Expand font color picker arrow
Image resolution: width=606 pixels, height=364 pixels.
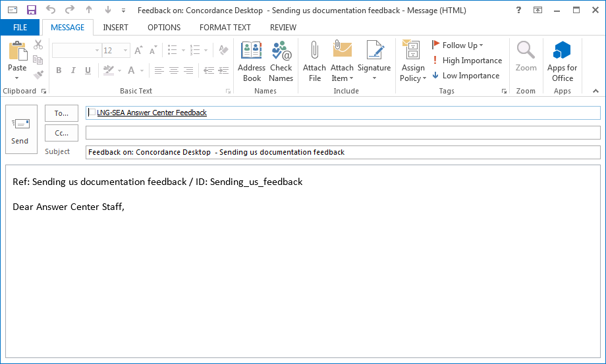[142, 70]
